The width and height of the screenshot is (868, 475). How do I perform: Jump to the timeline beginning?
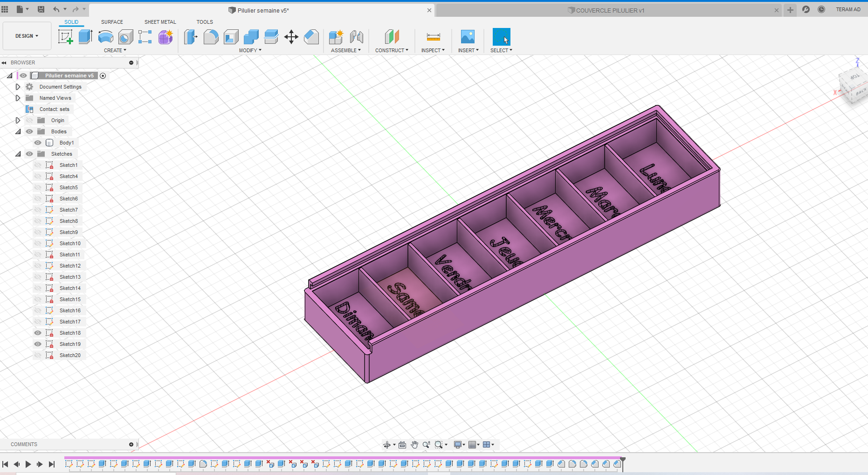pos(5,464)
